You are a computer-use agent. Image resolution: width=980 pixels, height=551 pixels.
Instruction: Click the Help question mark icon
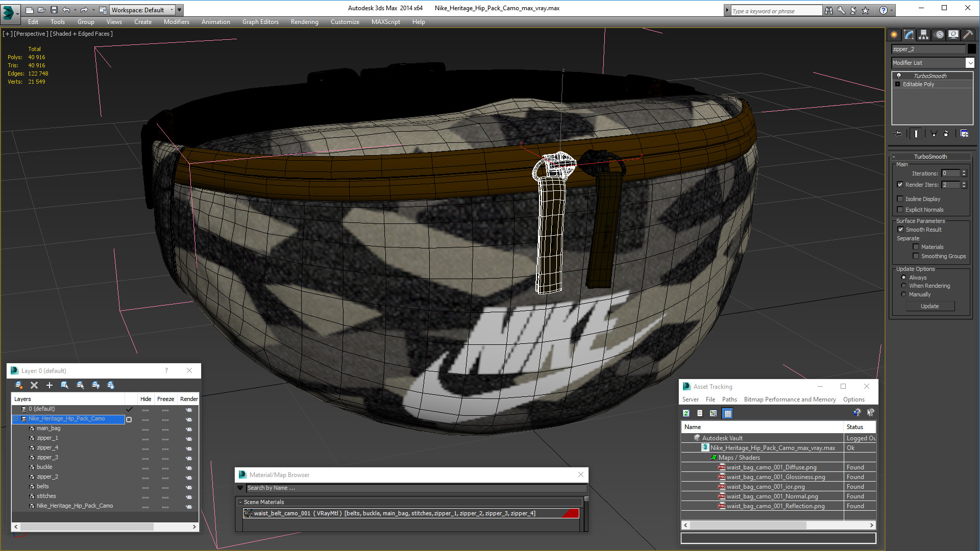[x=884, y=10]
